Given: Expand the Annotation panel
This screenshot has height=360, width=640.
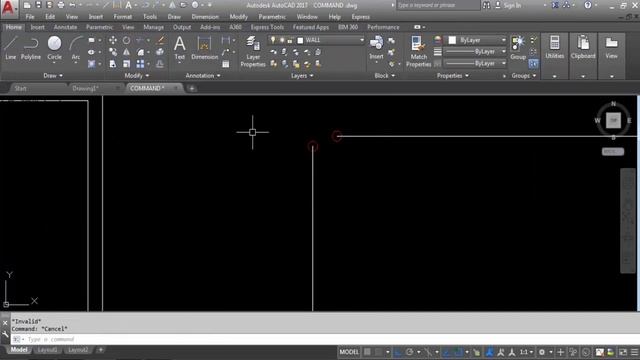Looking at the screenshot, I should (x=203, y=76).
